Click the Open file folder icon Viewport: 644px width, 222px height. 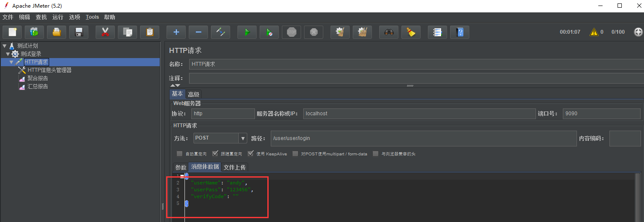pyautogui.click(x=56, y=32)
